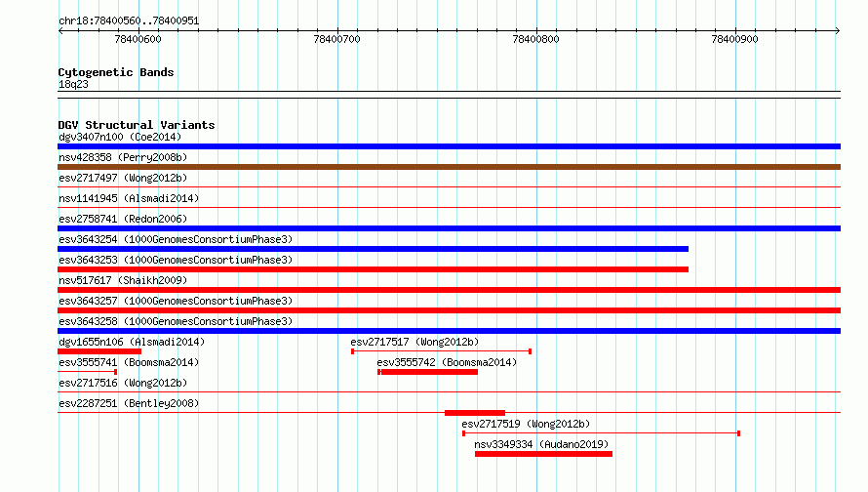Click the dgv1655n106 (Alsmadi2014) label
The width and height of the screenshot is (868, 492).
click(132, 342)
